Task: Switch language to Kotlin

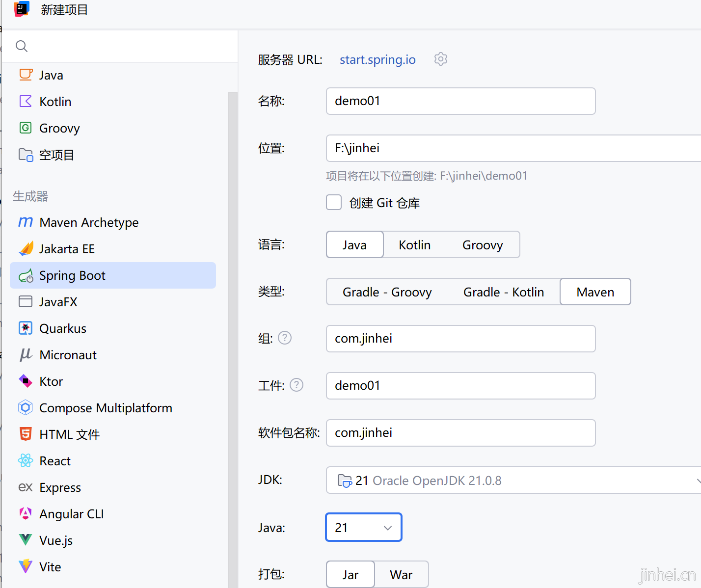Action: [414, 245]
